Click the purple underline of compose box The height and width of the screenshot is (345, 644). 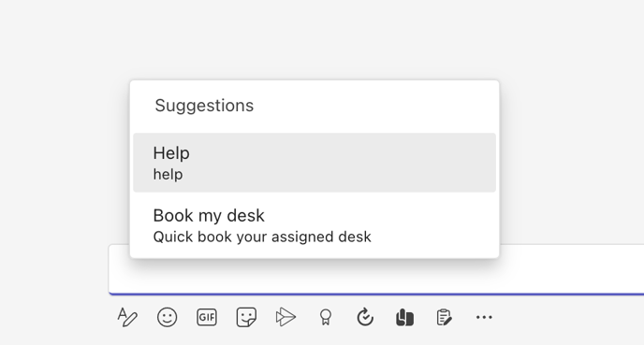[376, 294]
